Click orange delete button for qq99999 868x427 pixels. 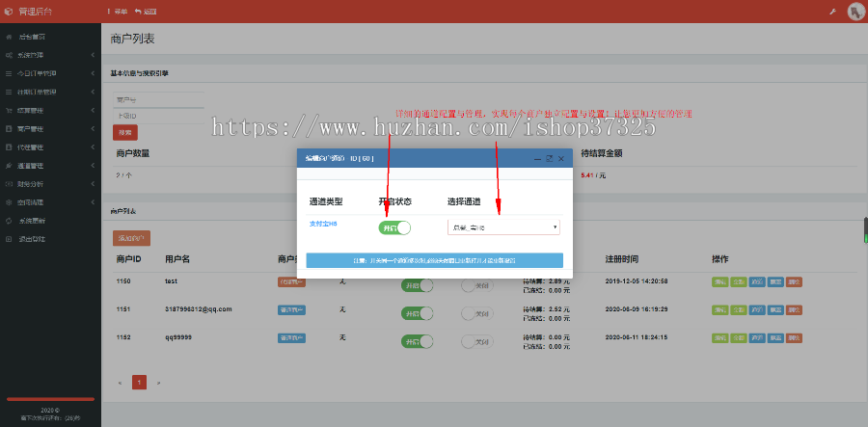coord(794,337)
